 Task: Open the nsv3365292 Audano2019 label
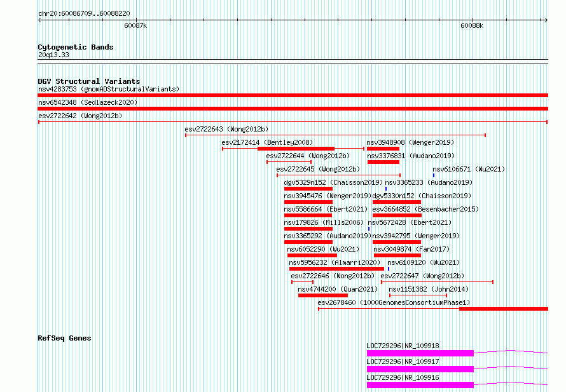coord(328,236)
